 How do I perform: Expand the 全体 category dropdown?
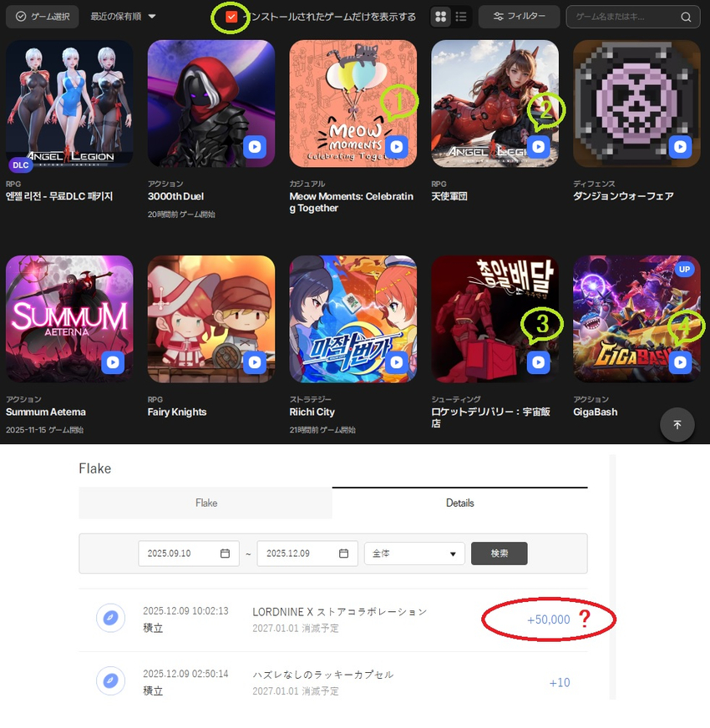pyautogui.click(x=414, y=554)
